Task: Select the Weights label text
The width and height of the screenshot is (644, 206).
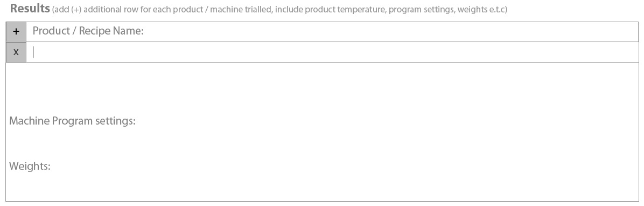Action: point(30,167)
